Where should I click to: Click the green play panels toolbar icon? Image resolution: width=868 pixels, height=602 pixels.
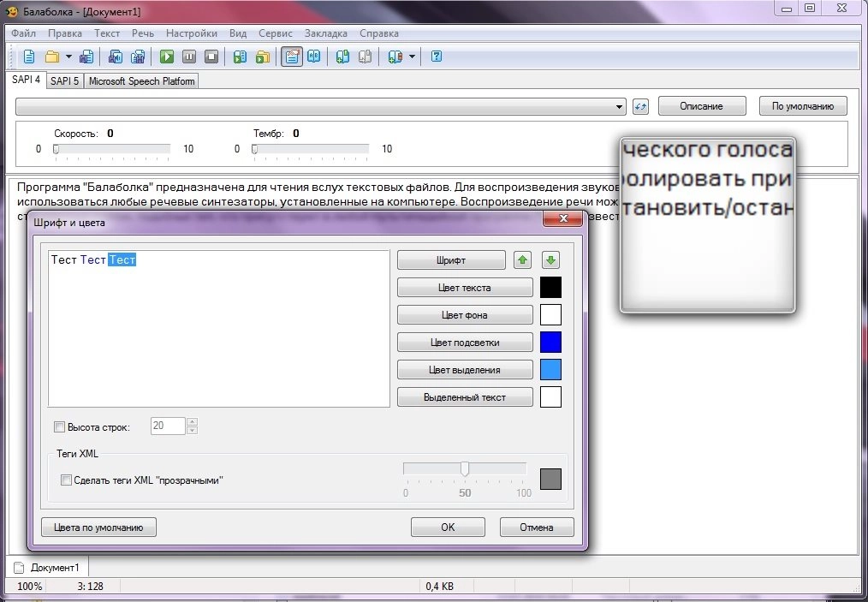click(x=240, y=57)
